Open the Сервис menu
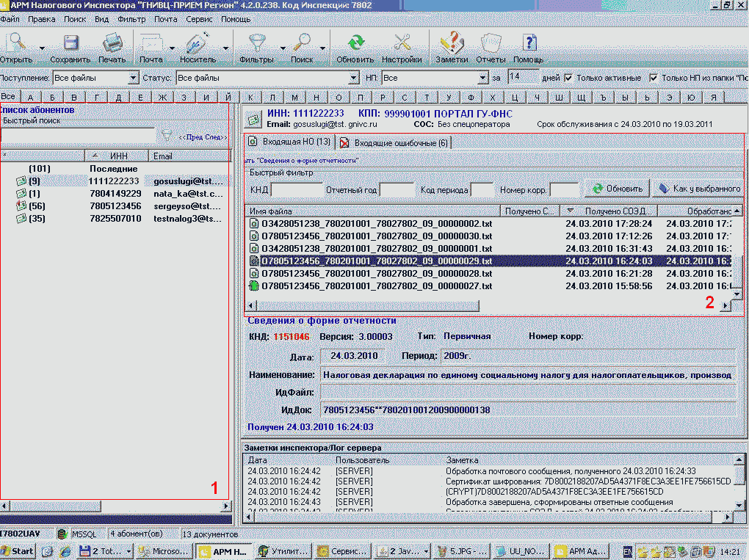Viewport: 749px width, 560px height. 200,18
